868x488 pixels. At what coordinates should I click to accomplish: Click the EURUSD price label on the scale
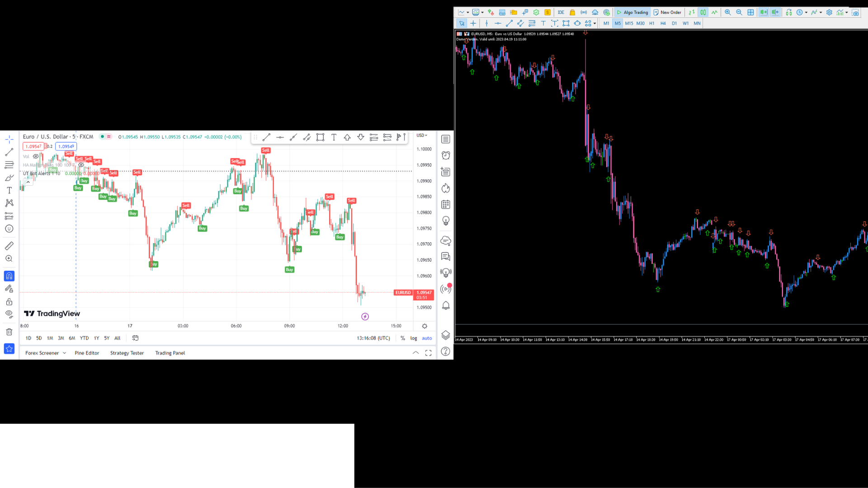pos(403,292)
